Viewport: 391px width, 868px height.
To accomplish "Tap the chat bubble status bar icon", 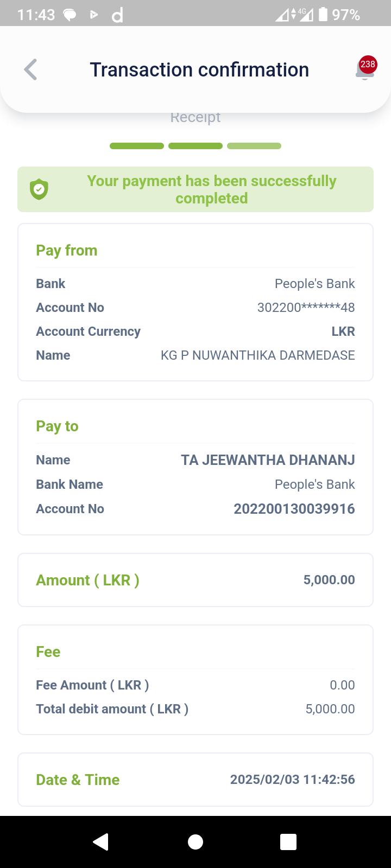I will coord(70,15).
